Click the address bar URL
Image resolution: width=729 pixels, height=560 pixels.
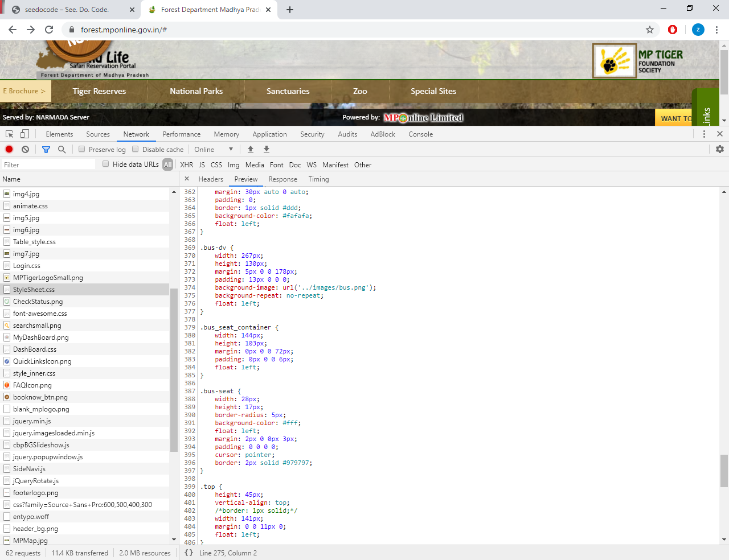click(x=124, y=30)
